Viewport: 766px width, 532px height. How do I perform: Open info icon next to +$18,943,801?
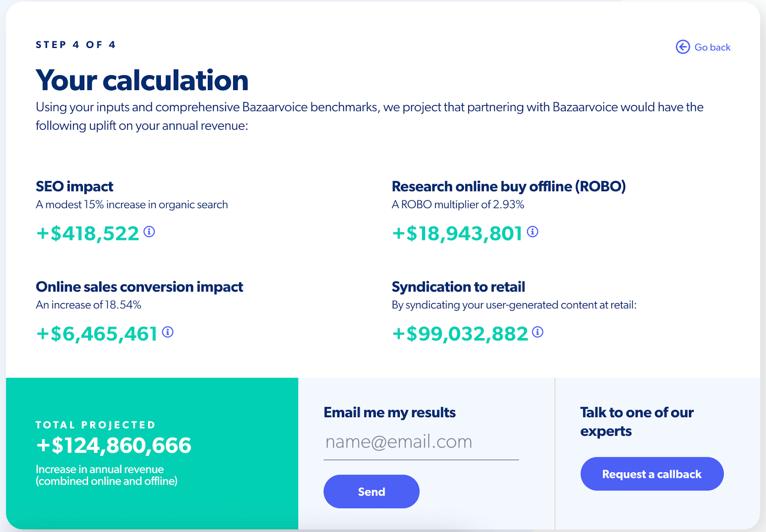(532, 232)
